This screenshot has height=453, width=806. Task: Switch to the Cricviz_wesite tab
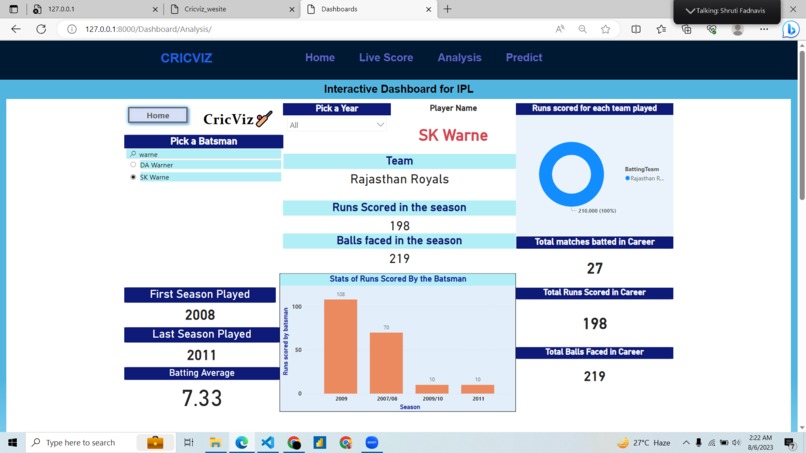(x=232, y=9)
